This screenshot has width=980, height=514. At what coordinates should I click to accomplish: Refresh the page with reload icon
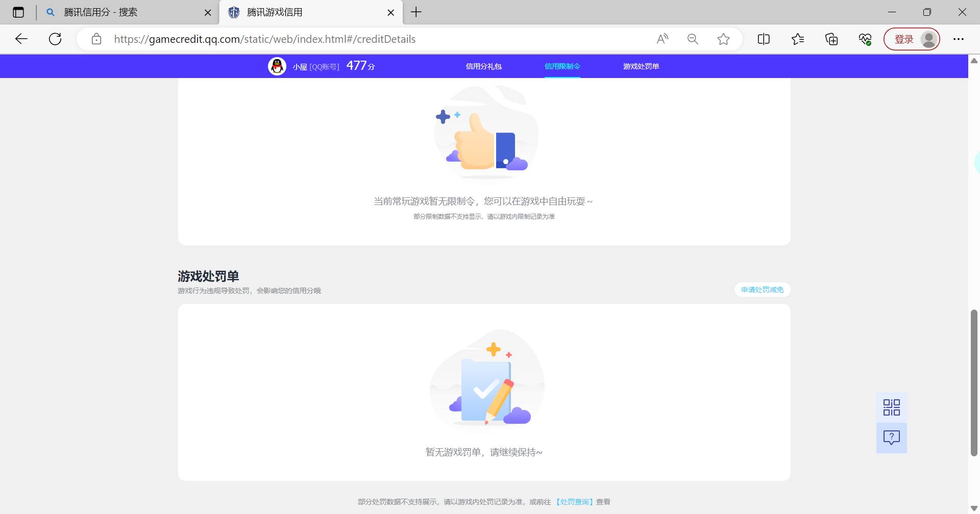click(55, 39)
